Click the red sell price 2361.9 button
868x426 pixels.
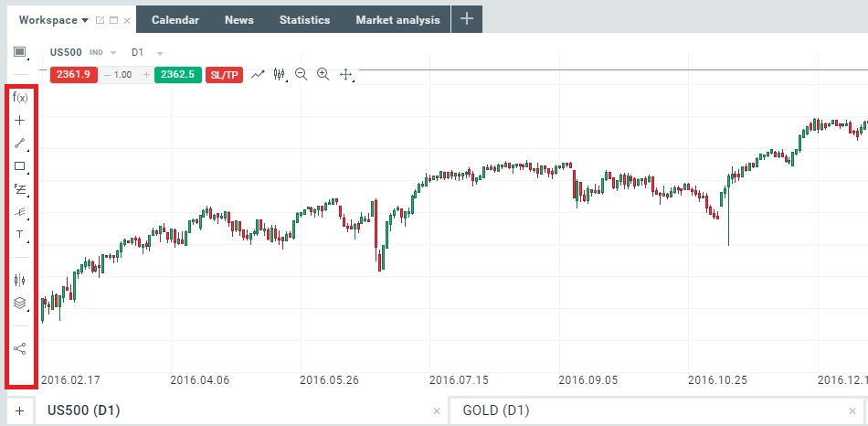pos(73,74)
